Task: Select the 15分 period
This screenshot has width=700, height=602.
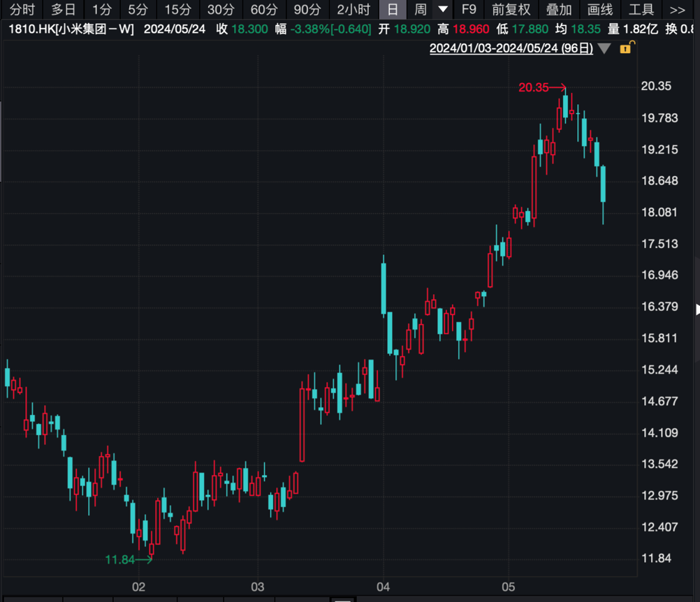Action: (177, 9)
